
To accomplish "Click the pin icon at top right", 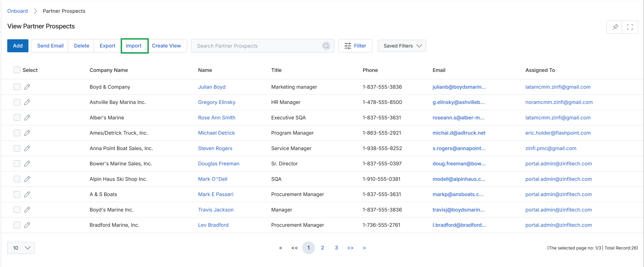I will point(615,27).
